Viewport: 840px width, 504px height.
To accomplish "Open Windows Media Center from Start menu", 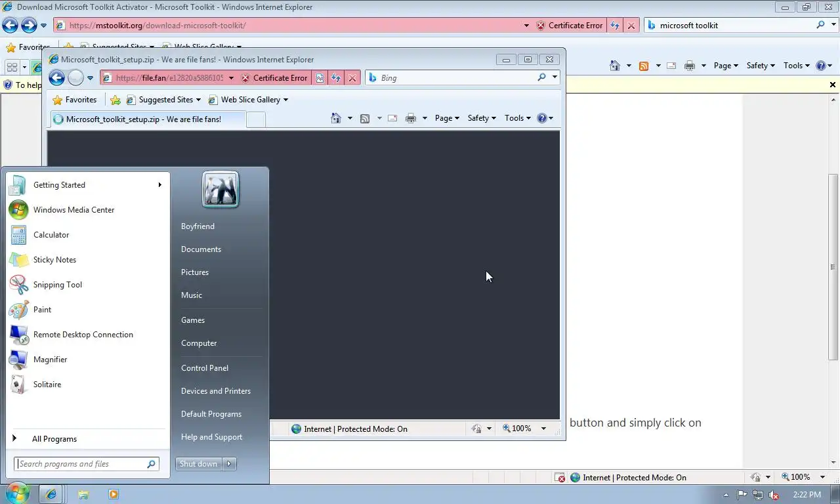I will [73, 210].
